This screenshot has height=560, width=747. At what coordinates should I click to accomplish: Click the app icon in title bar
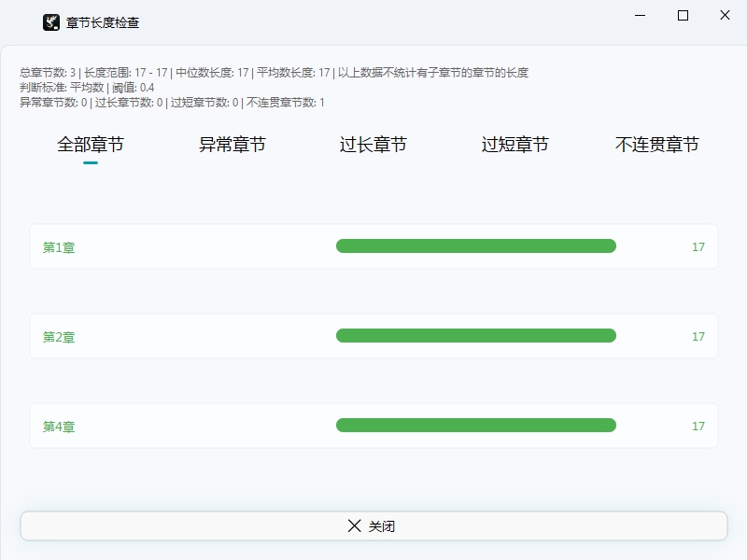coord(51,22)
